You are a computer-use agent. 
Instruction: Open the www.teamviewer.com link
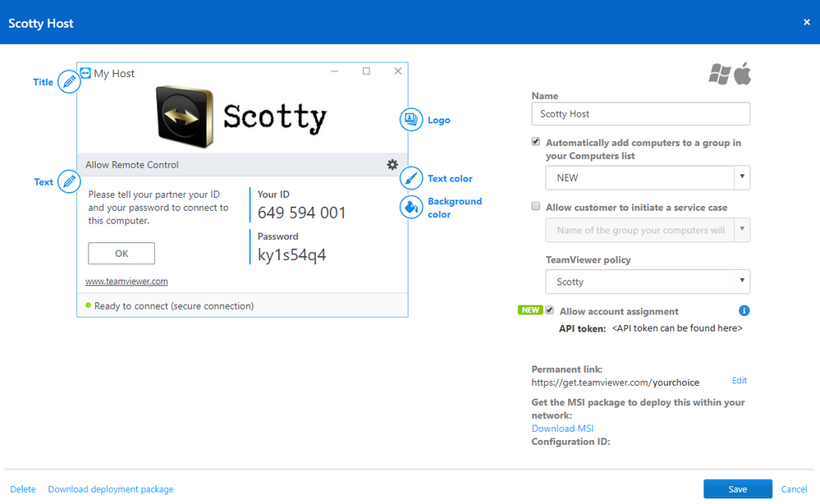[126, 282]
